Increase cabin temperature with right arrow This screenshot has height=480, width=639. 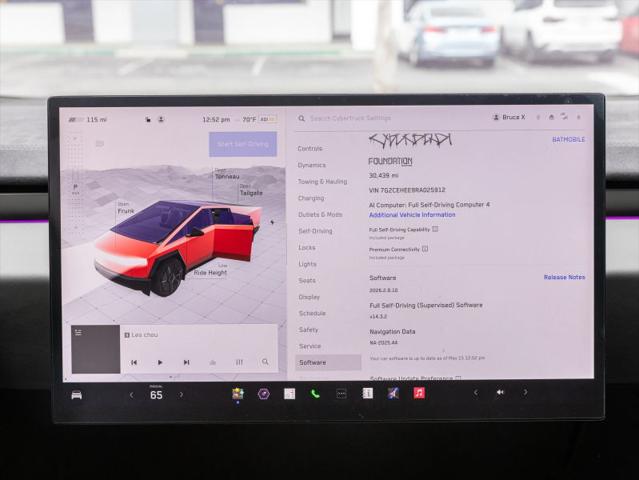point(181,394)
